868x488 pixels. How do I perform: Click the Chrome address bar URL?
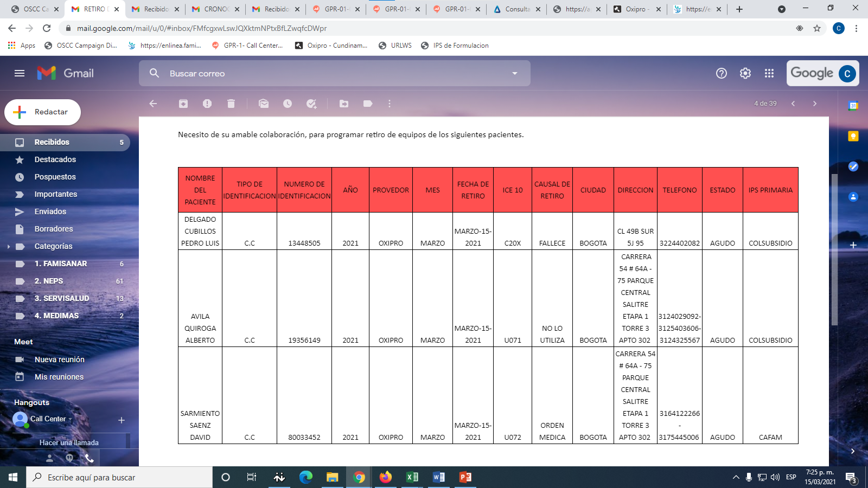pyautogui.click(x=202, y=28)
